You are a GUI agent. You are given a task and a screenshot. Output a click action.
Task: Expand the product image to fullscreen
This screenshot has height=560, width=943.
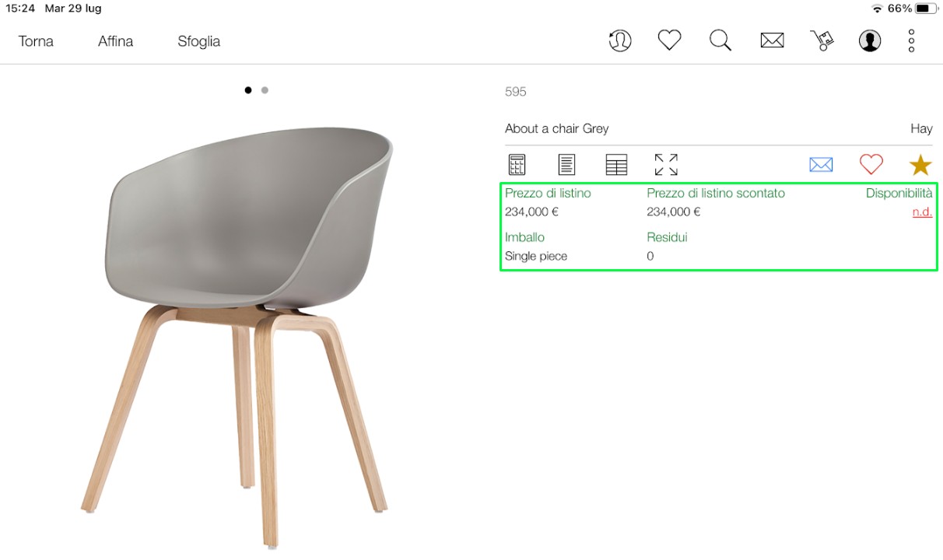pos(666,165)
